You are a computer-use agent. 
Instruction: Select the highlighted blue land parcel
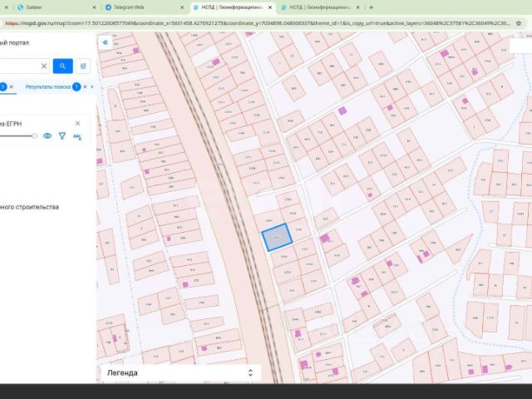pos(277,238)
